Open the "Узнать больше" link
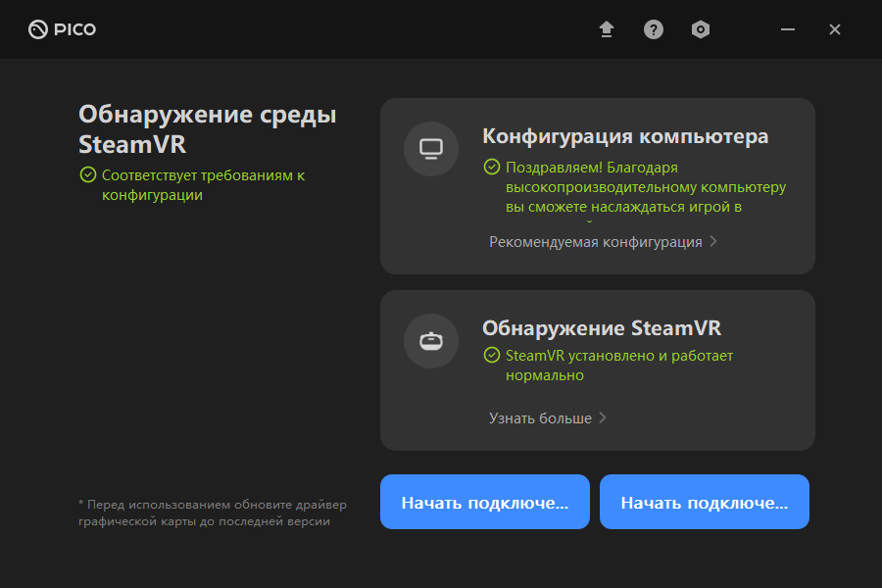882x588 pixels. [x=540, y=418]
